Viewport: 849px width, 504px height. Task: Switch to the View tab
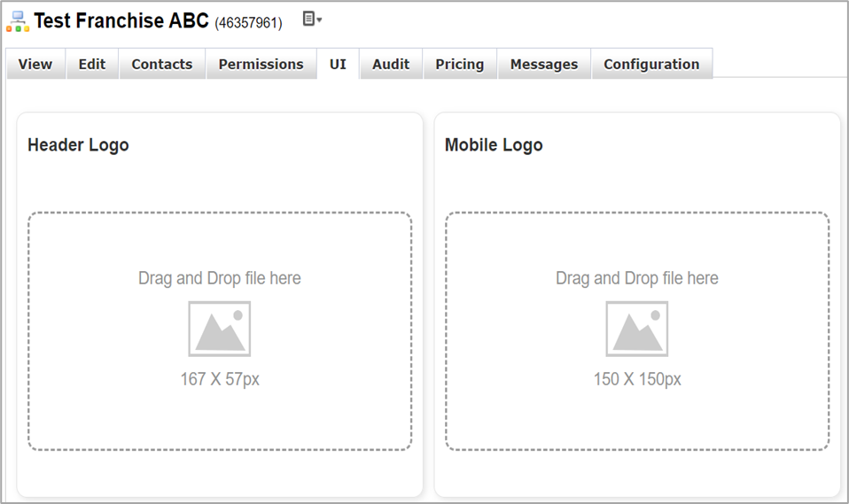[35, 64]
